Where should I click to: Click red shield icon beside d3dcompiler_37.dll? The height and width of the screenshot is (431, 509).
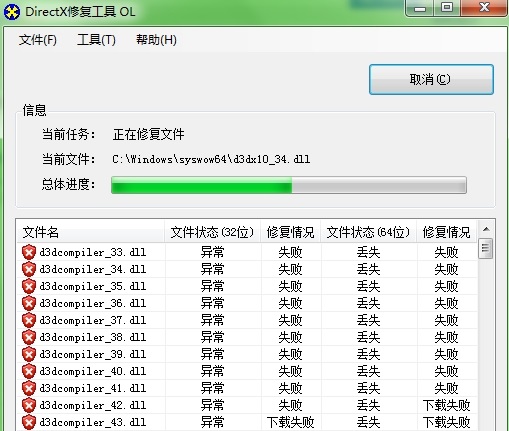tap(29, 320)
